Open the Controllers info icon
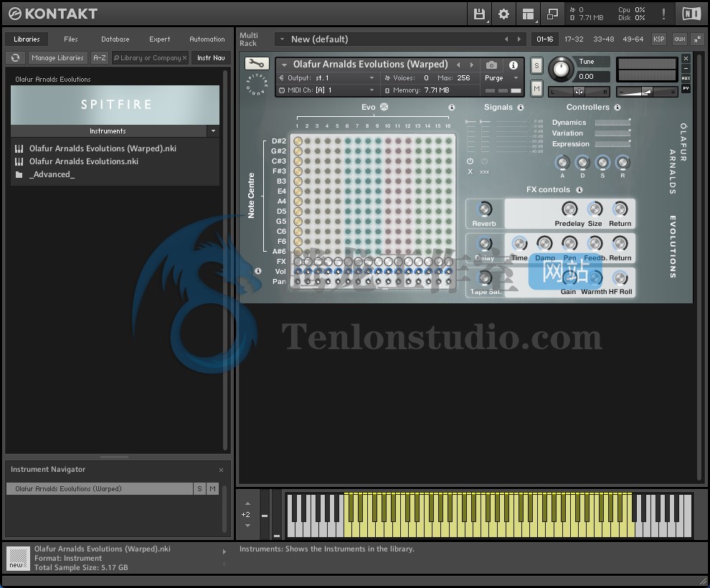Image resolution: width=710 pixels, height=588 pixels. pos(617,108)
